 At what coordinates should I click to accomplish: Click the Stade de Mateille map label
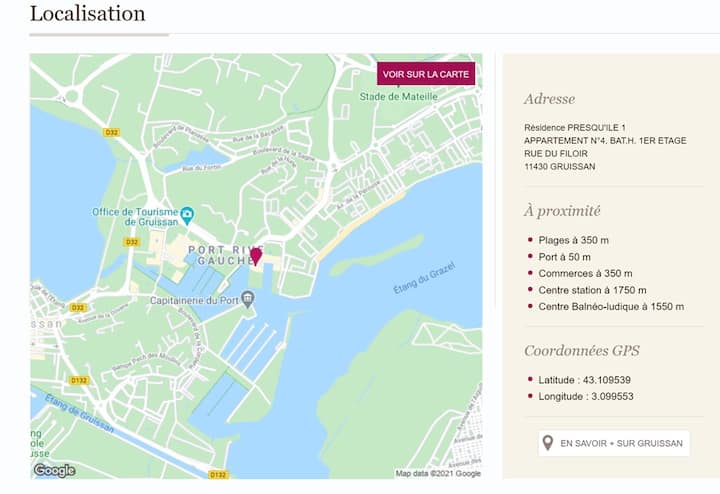coord(399,97)
